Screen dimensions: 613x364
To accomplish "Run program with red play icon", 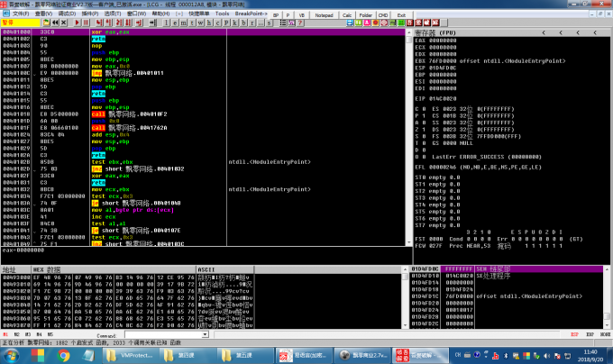I will pyautogui.click(x=77, y=23).
